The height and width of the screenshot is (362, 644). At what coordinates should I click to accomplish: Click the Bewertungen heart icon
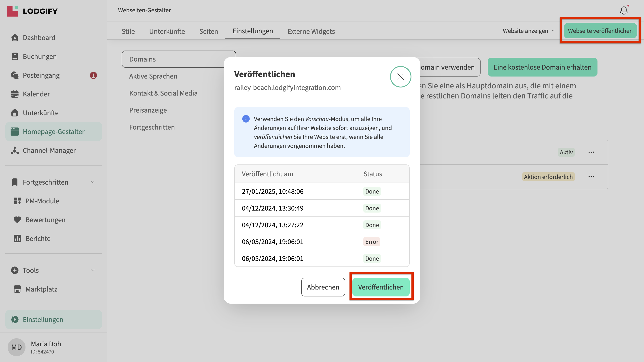[17, 220]
